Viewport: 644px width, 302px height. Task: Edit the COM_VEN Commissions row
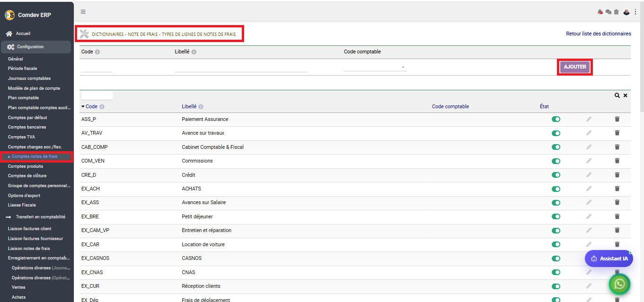click(x=589, y=161)
